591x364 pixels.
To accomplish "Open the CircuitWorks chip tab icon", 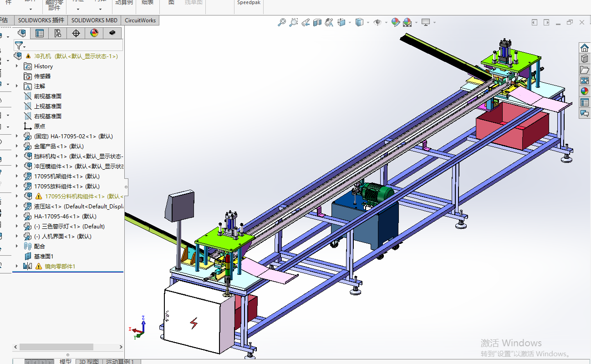I will click(112, 33).
